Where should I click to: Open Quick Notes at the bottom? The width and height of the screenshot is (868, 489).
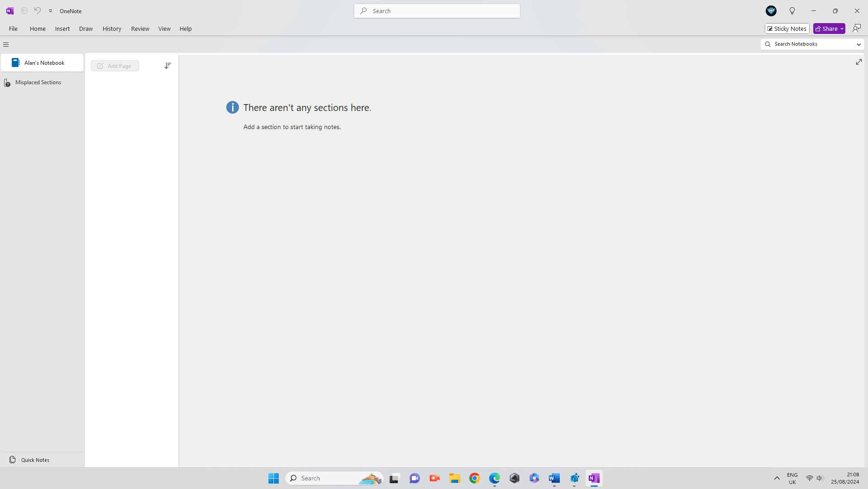[x=42, y=460]
